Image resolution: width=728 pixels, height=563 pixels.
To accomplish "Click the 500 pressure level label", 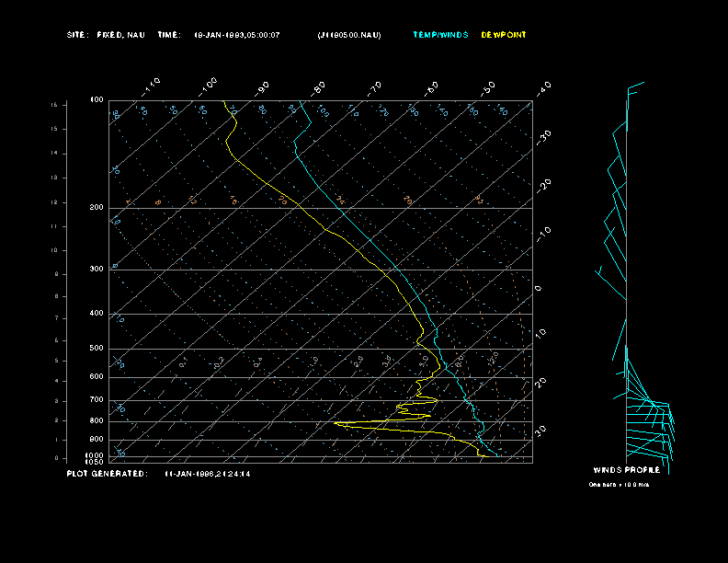I will click(x=97, y=348).
